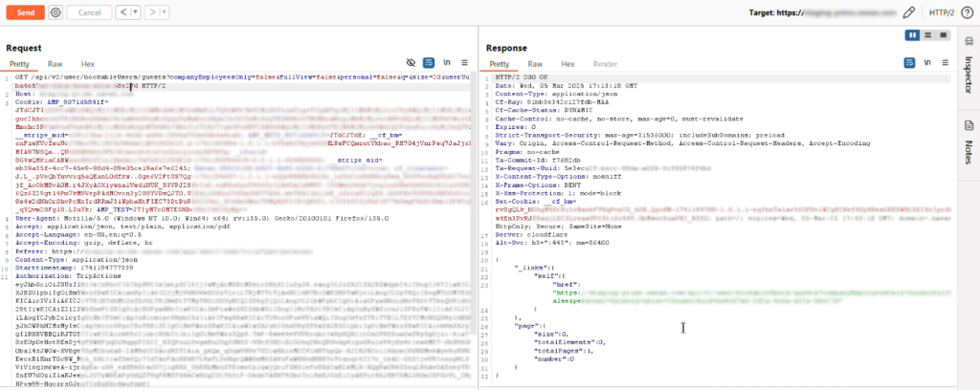Edit target with the pencil icon

909,12
